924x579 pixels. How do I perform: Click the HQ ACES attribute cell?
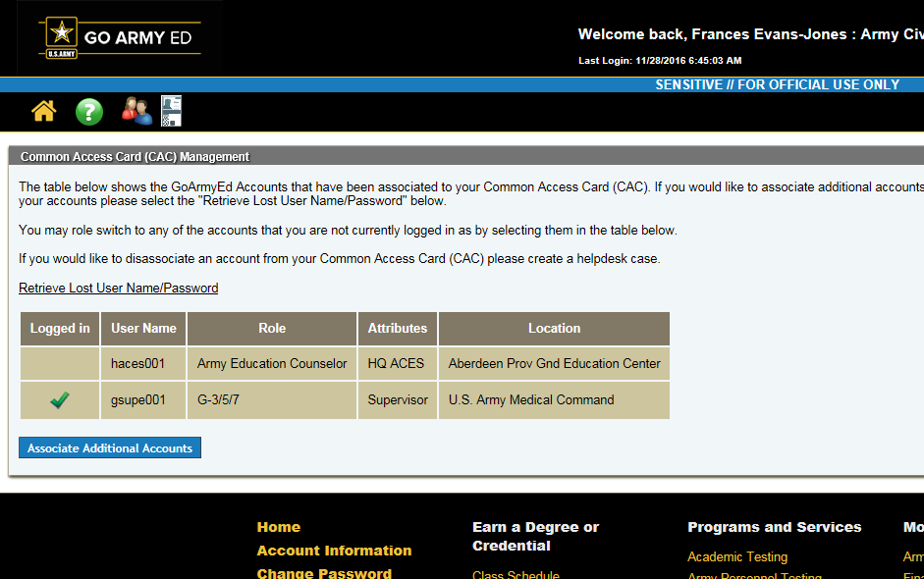tap(397, 364)
